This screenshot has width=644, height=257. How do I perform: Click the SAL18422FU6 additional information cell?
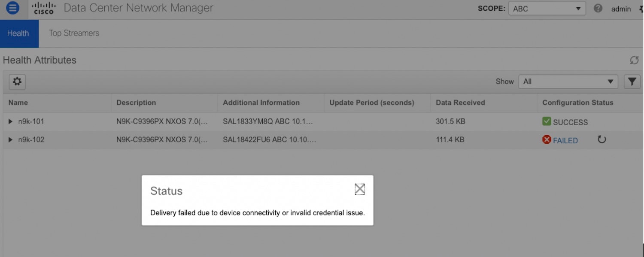pyautogui.click(x=270, y=139)
